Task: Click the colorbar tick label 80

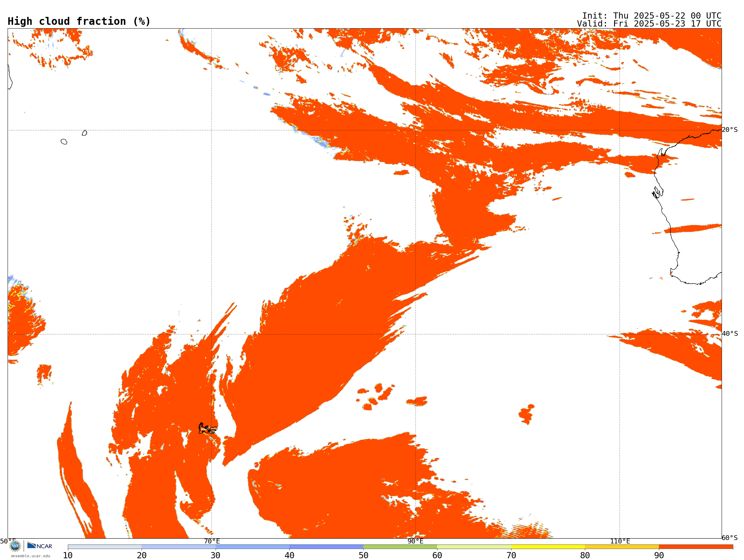Action: click(x=585, y=556)
